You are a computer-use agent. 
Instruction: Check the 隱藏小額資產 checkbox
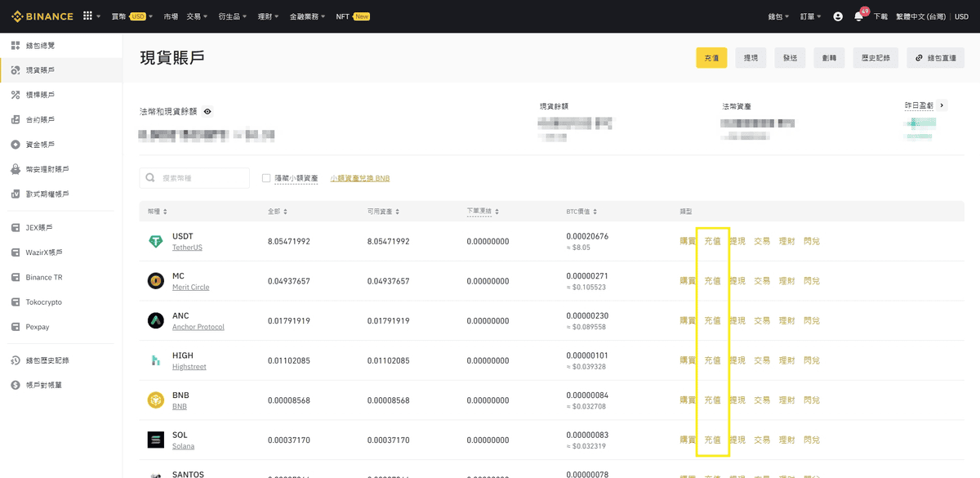tap(266, 178)
